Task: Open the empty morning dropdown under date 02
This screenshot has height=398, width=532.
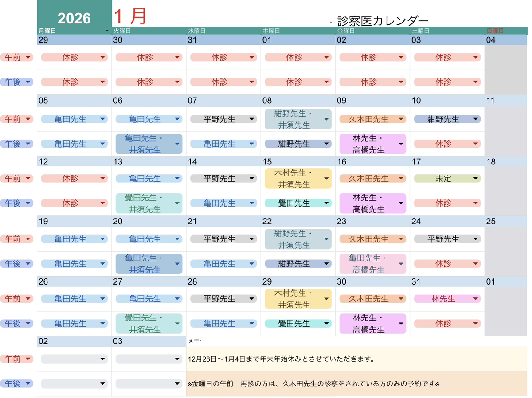Action: pyautogui.click(x=103, y=359)
